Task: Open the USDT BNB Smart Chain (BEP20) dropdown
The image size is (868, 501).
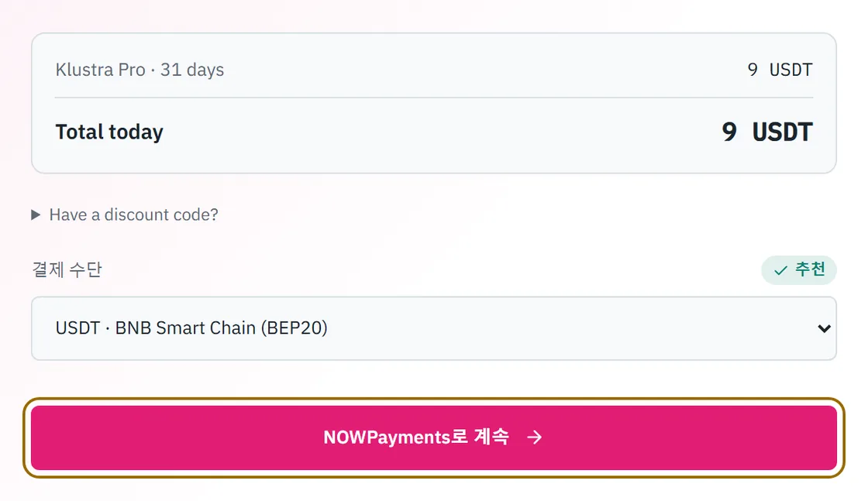Action: click(x=434, y=328)
